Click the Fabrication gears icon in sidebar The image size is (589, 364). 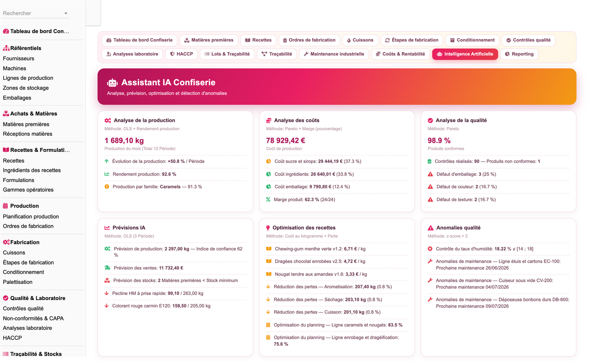coord(6,242)
